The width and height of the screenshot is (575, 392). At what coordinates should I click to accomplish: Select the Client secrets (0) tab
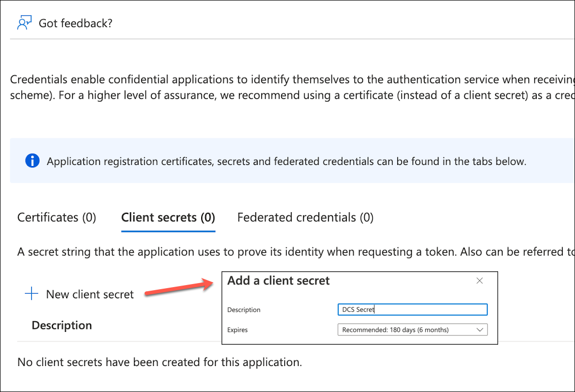point(168,218)
